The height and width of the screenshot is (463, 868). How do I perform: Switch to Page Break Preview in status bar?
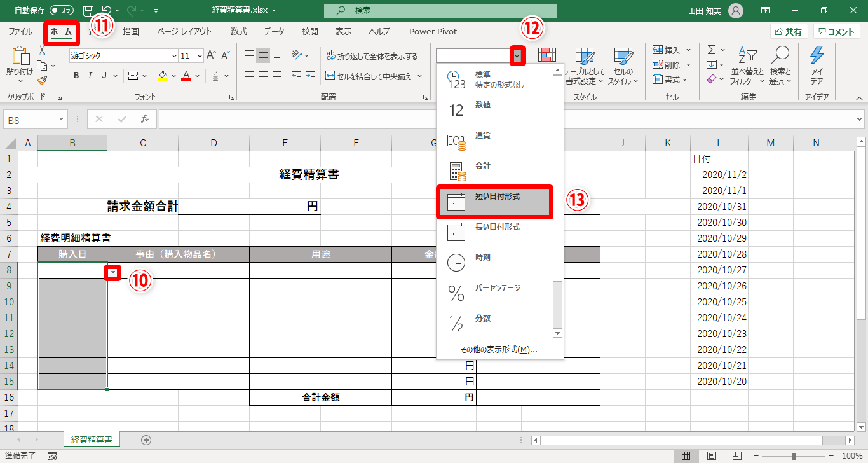(737, 456)
